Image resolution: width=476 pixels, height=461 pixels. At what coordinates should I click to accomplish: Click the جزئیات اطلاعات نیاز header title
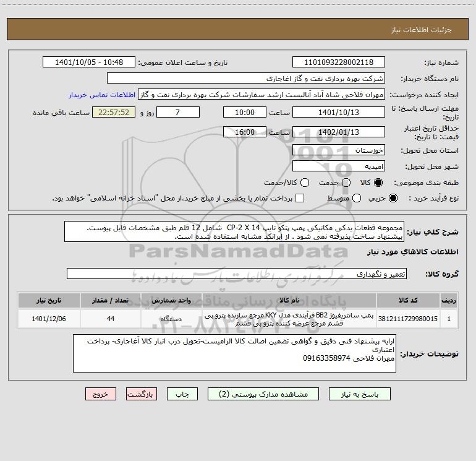422,30
